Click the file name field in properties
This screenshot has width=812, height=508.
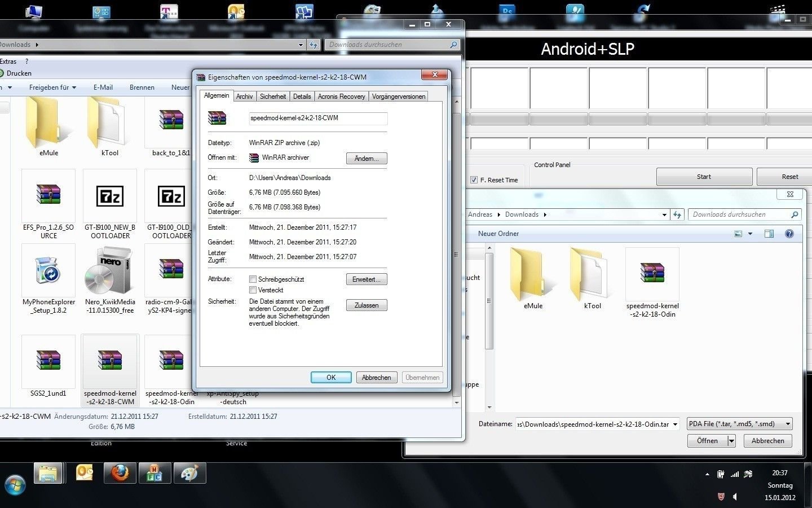click(x=318, y=118)
